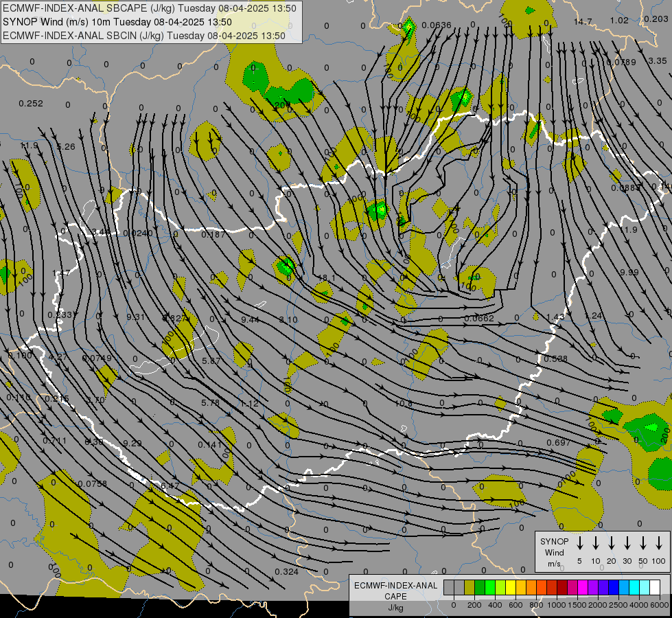Click the map value 6.47

click(170, 486)
